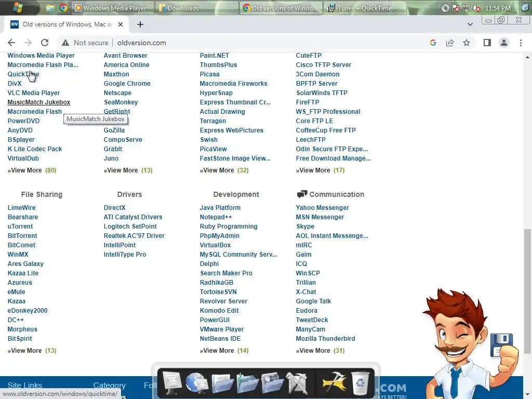
Task: Click the monitor icon in the dock
Action: [x=171, y=383]
